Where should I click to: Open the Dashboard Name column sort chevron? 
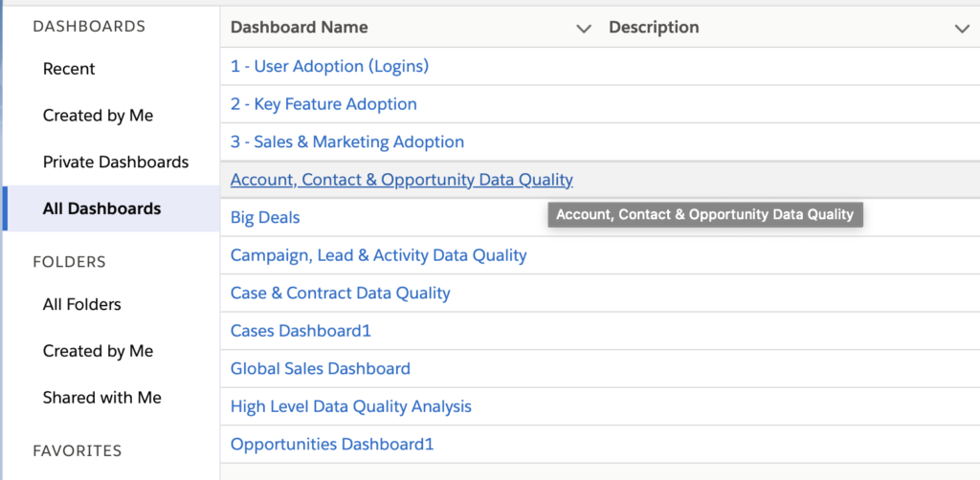(583, 28)
